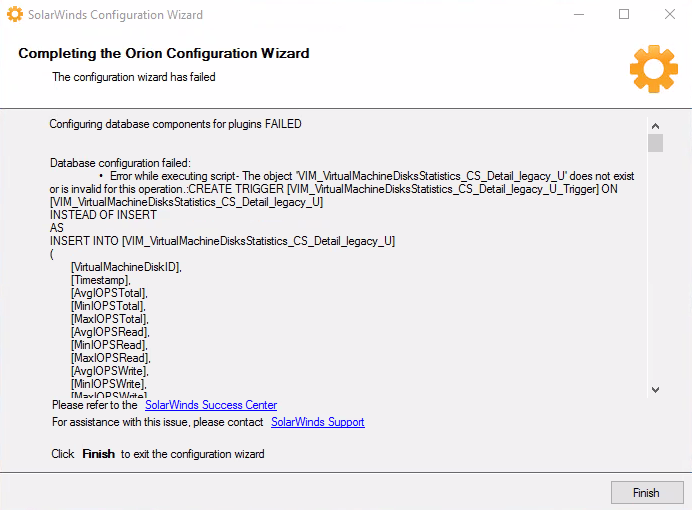Click the [AvgIOPSTotal] line in the error log
The image size is (692, 510).
pos(109,293)
